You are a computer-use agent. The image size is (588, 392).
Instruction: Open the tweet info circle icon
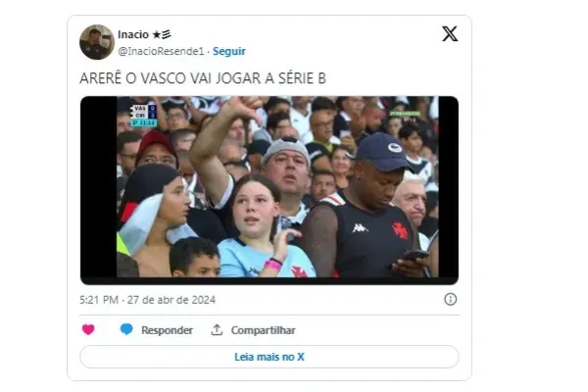(x=451, y=299)
